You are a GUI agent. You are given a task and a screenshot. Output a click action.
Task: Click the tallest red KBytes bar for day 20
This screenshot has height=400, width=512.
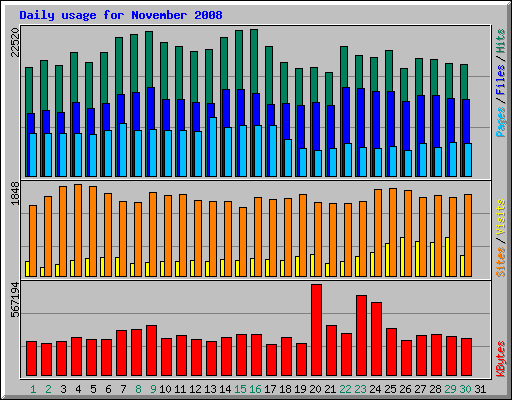pyautogui.click(x=317, y=330)
